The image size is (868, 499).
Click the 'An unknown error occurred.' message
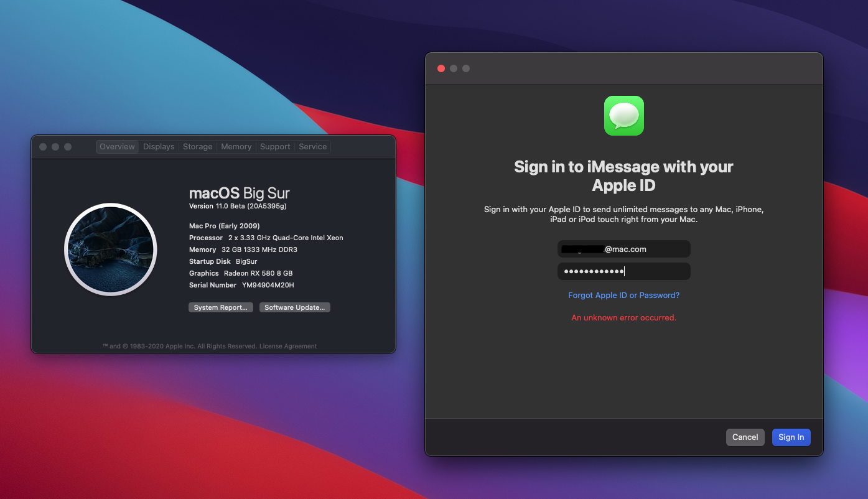623,317
